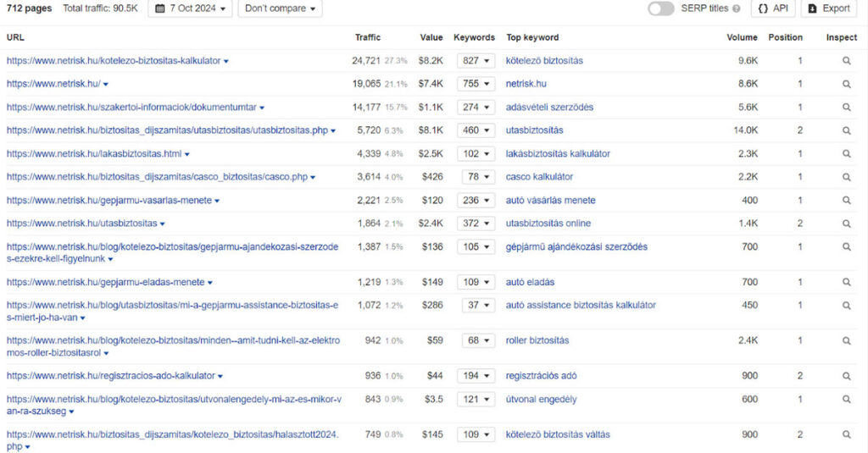Click the SERP titles help icon

tap(737, 8)
